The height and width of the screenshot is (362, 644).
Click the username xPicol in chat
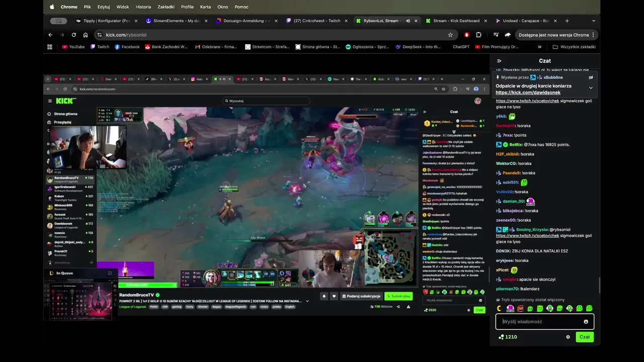502,270
